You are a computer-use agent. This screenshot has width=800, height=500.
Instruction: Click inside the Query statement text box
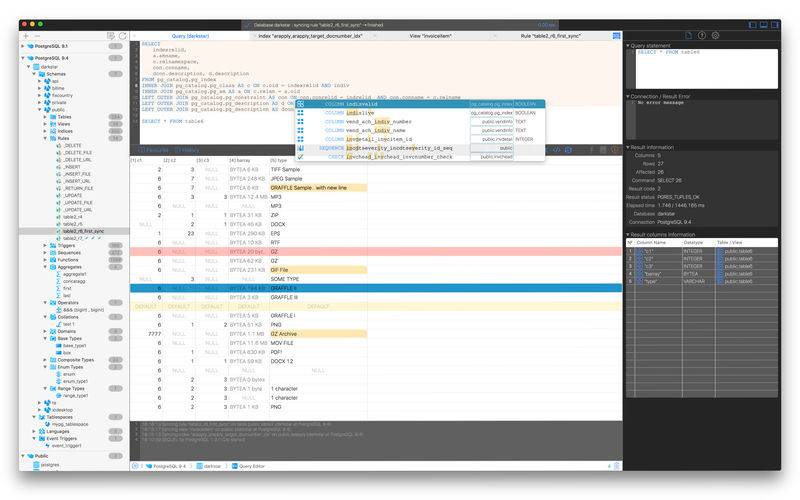(x=706, y=69)
